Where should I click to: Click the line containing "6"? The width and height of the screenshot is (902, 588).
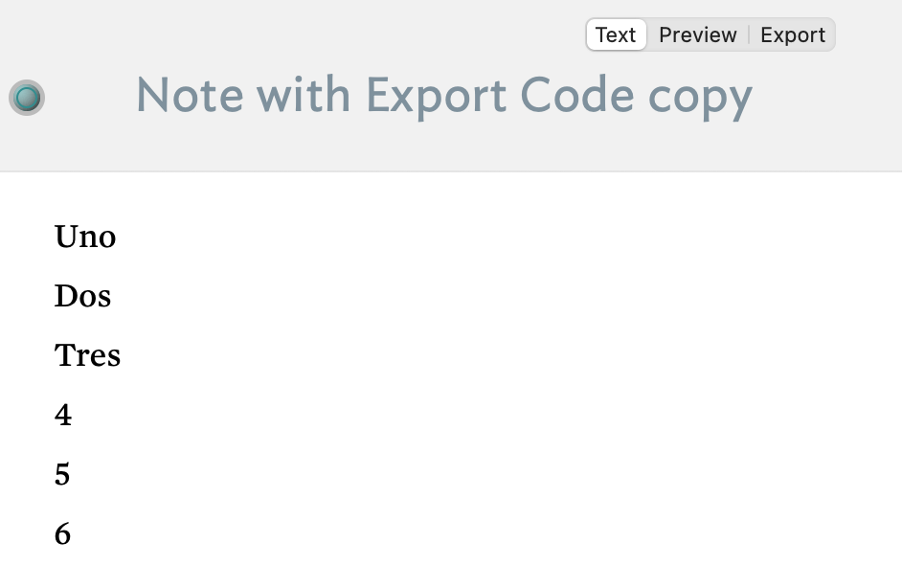tap(62, 533)
